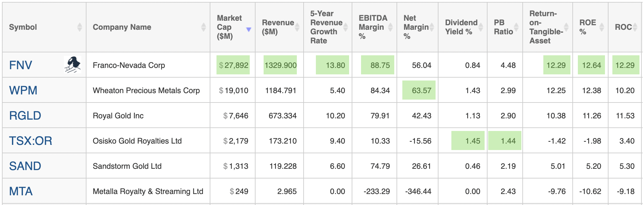Click the guru portrait icon beside FNV

73,65
